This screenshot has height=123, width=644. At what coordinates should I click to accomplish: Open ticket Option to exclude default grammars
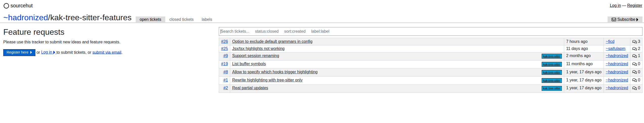pos(272,42)
